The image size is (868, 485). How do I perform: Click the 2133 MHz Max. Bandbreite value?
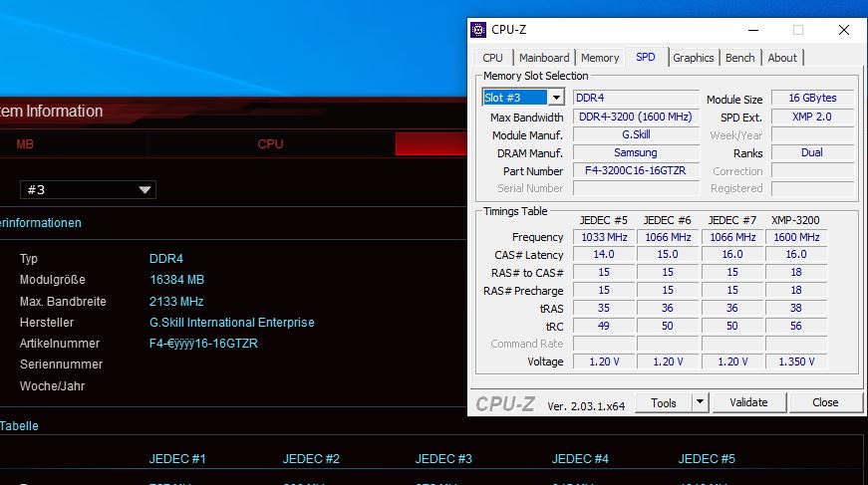coord(176,302)
